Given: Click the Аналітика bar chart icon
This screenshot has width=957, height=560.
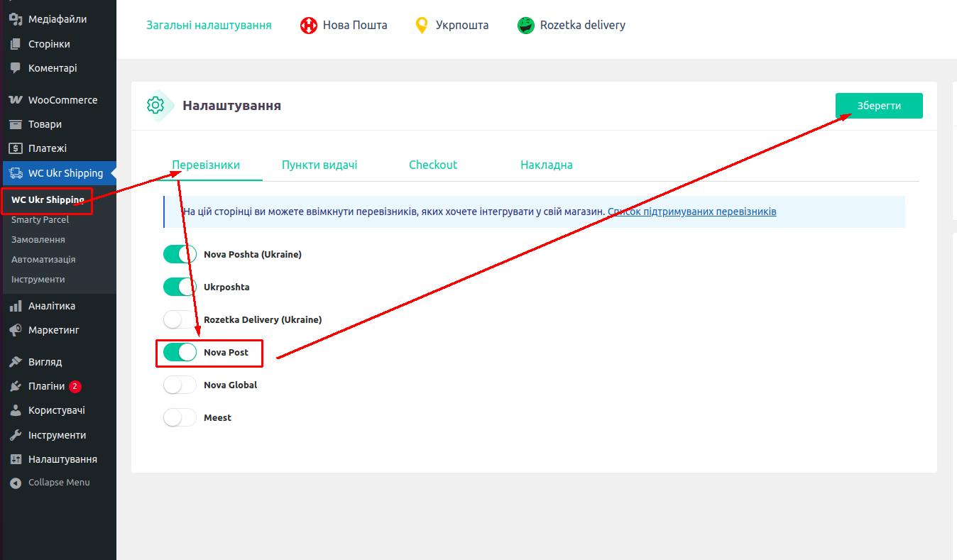Looking at the screenshot, I should [x=16, y=306].
